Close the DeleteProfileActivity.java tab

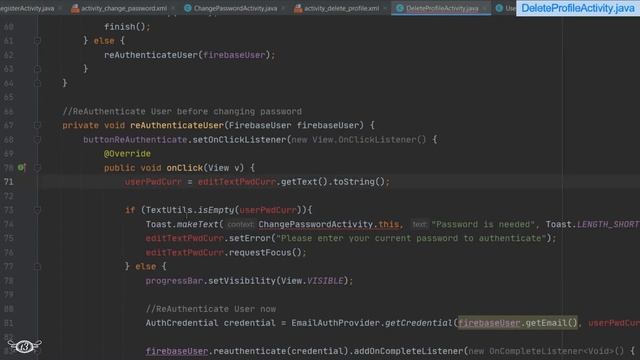[484, 8]
